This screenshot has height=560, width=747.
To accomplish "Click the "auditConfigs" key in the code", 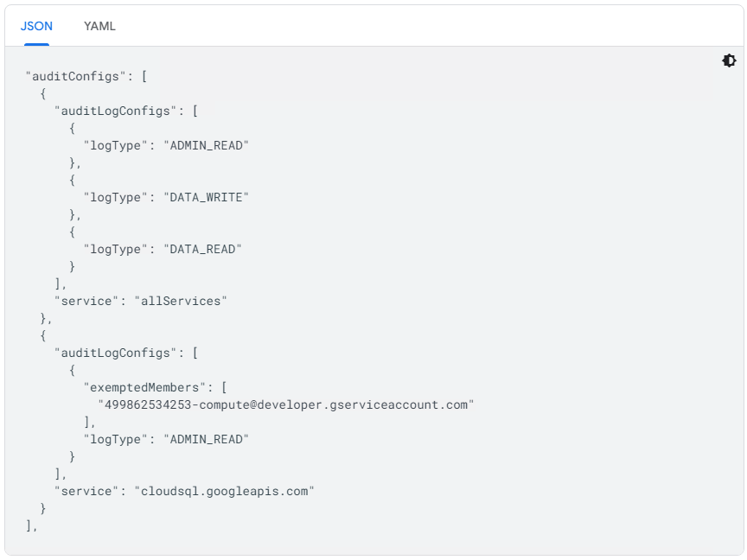I will click(73, 76).
